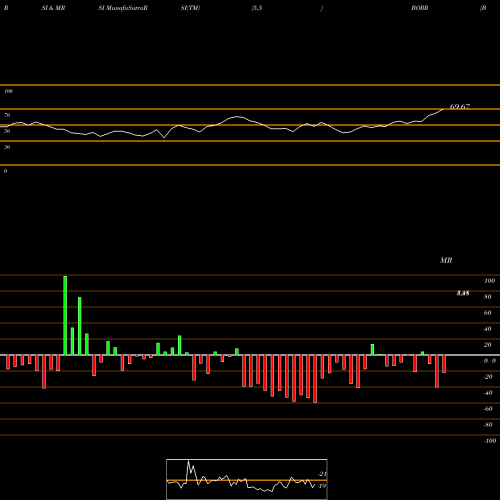
Task: Click the 'SI(TM)' header text
Action: tap(190, 8)
